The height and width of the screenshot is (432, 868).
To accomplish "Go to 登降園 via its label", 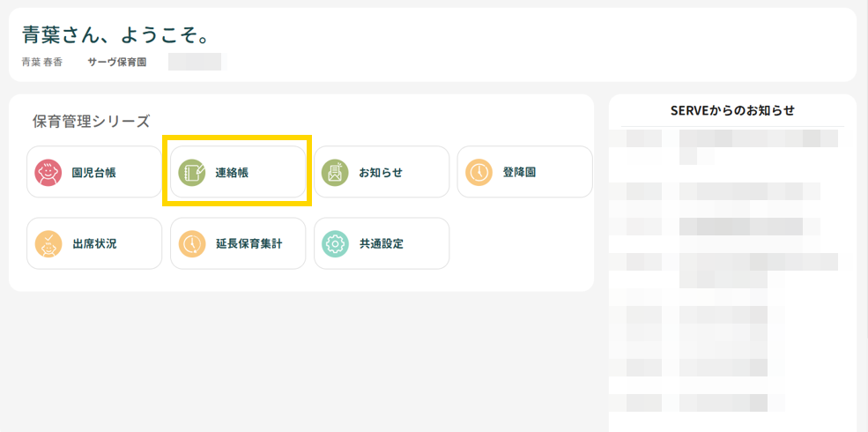I will pos(519,173).
